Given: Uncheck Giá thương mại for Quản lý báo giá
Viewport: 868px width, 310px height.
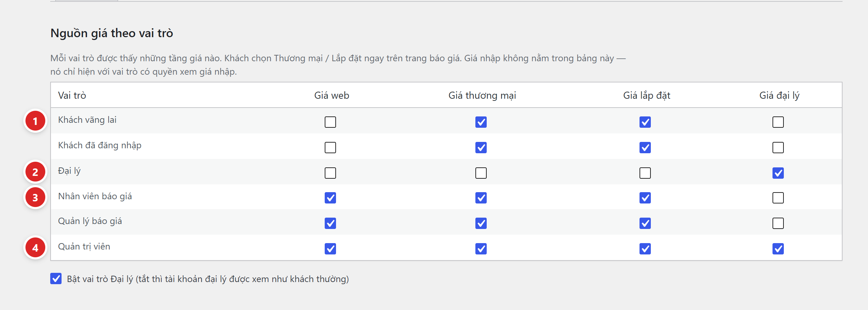Looking at the screenshot, I should [481, 223].
